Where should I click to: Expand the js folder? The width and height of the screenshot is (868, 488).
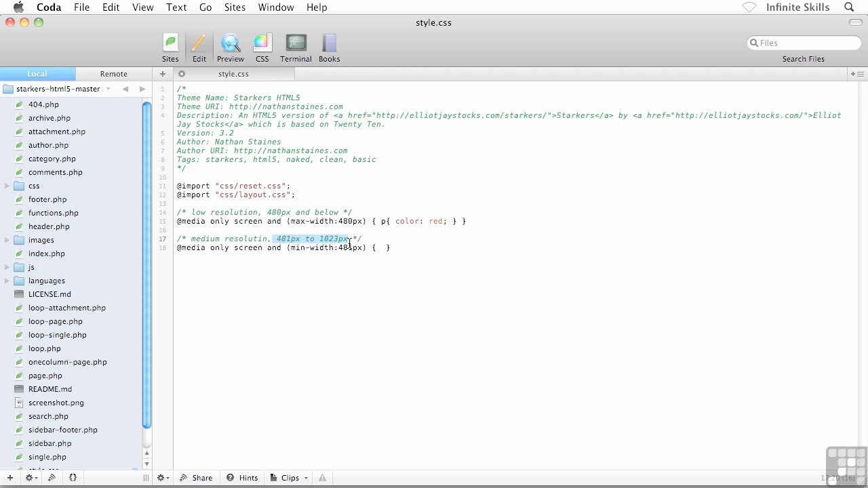pyautogui.click(x=7, y=267)
